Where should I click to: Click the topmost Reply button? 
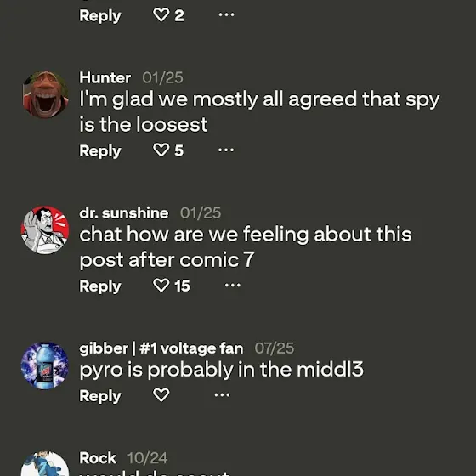pyautogui.click(x=100, y=16)
